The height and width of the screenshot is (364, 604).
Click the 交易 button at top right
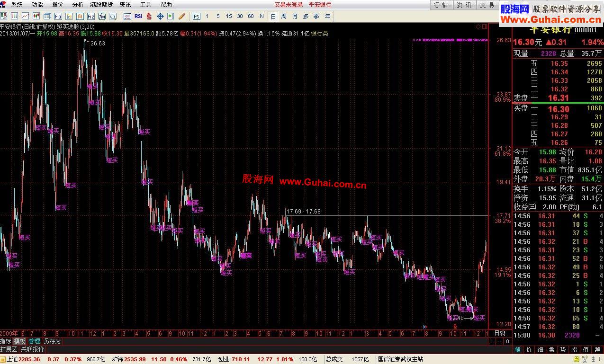coord(487,5)
